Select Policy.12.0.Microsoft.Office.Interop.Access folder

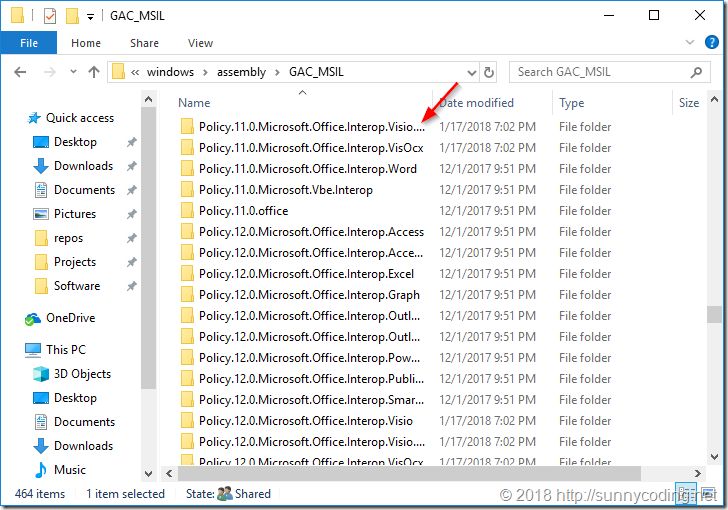click(312, 232)
